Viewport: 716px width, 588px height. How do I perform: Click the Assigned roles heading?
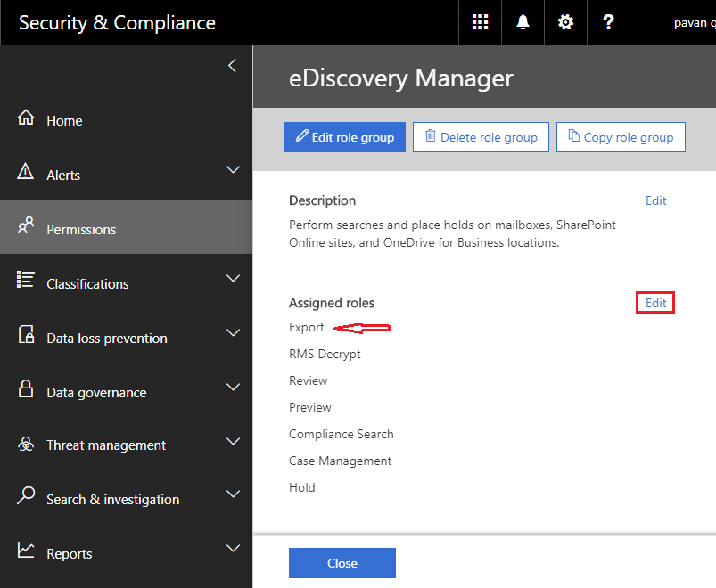tap(332, 303)
